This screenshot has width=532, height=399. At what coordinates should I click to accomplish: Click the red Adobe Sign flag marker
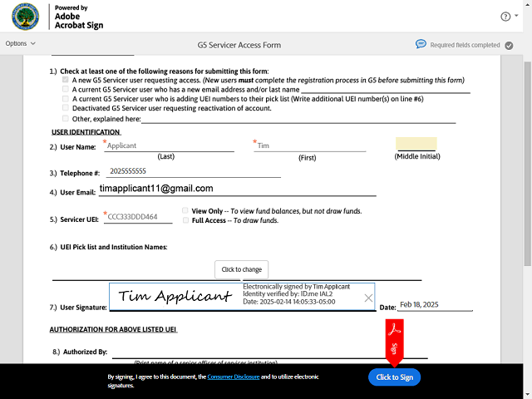394,342
